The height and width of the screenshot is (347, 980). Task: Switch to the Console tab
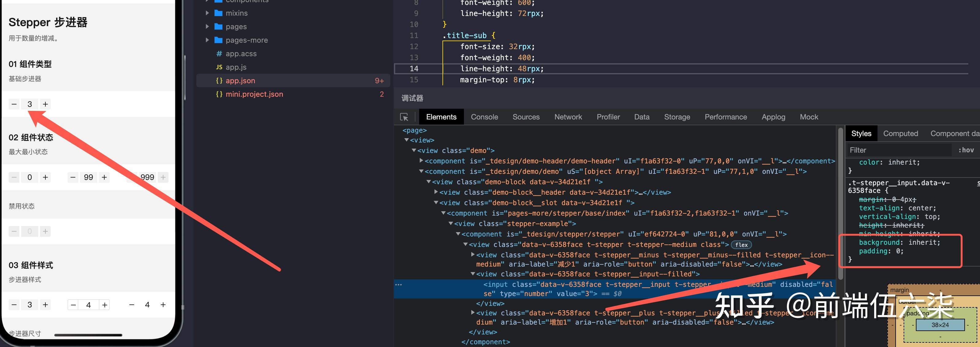click(484, 117)
